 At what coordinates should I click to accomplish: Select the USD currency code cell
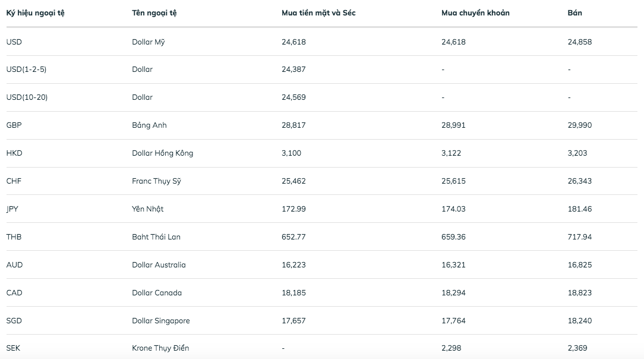[x=14, y=42]
